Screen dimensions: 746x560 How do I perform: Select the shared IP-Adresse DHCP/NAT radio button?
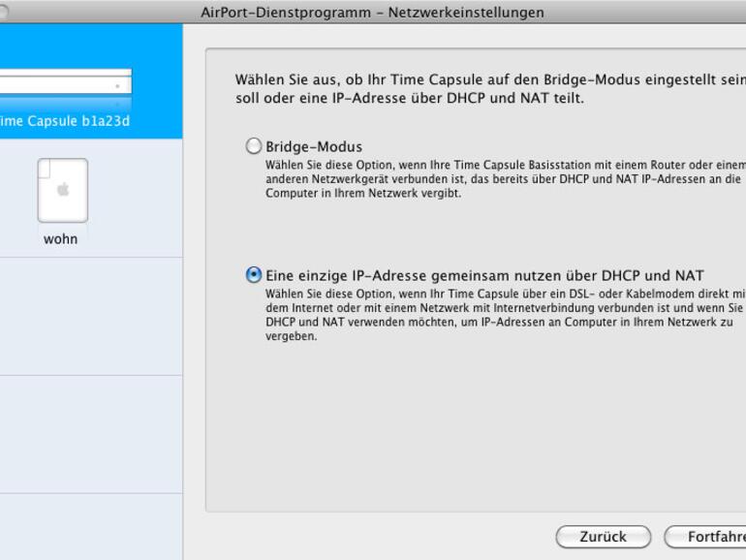coord(254,275)
